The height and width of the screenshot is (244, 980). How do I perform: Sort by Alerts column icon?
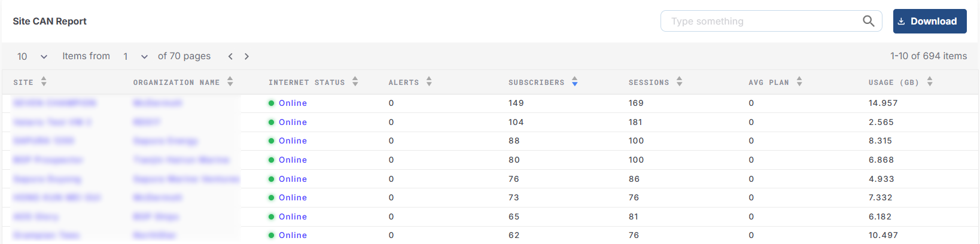tap(429, 82)
